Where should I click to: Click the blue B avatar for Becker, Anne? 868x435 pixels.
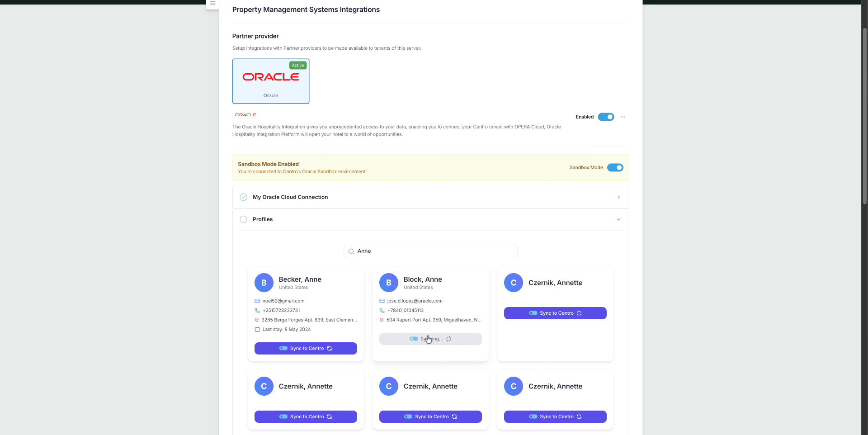point(264,283)
